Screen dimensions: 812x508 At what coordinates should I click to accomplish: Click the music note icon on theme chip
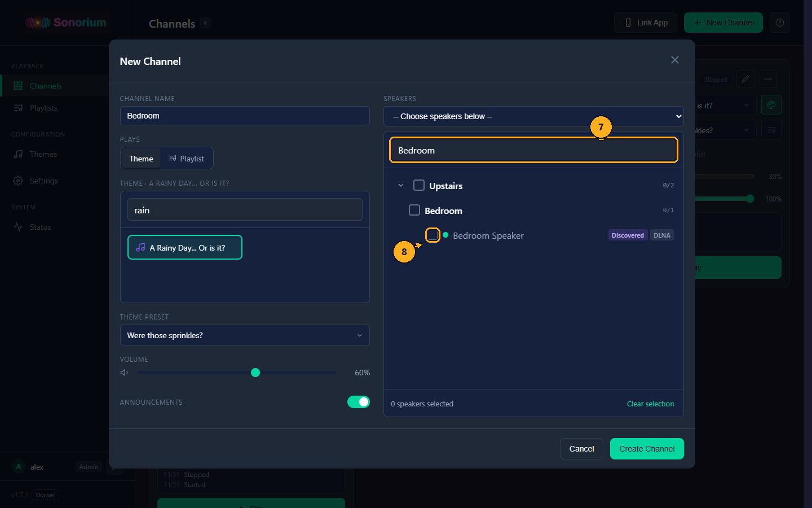coord(140,247)
